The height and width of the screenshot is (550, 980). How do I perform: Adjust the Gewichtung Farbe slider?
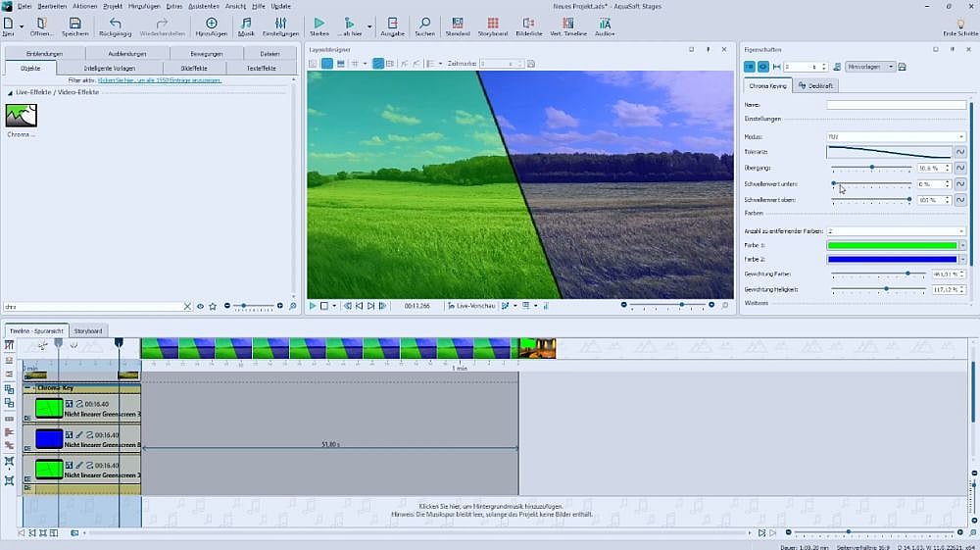(907, 275)
